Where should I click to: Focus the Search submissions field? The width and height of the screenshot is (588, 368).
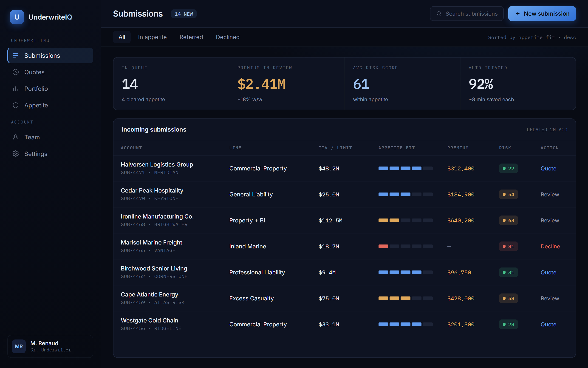click(466, 14)
